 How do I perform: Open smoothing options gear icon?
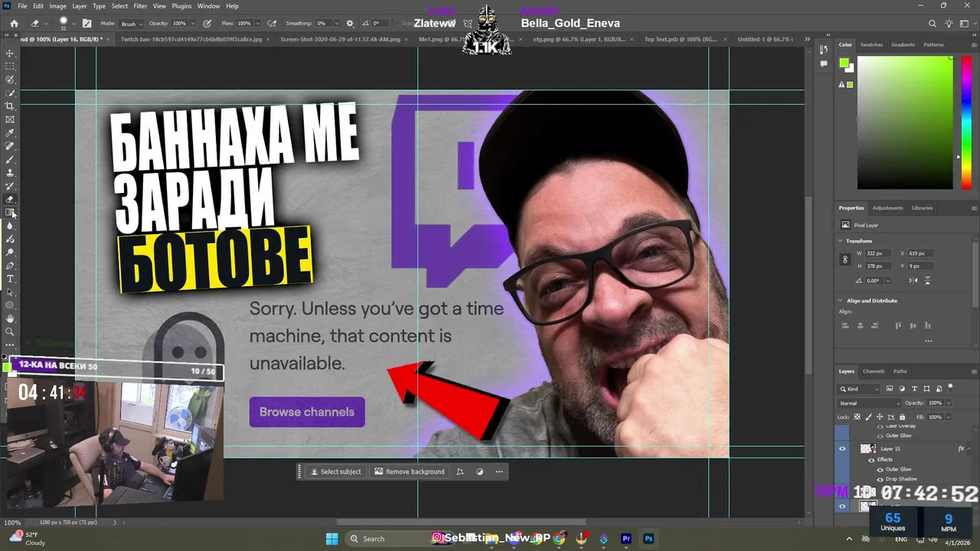pyautogui.click(x=350, y=24)
